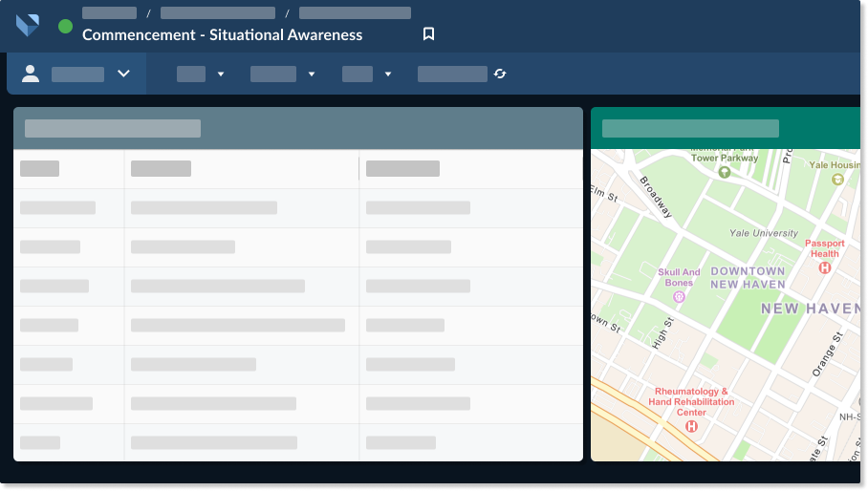The height and width of the screenshot is (491, 868).
Task: Click the Yale Housing map marker
Action: 837,180
